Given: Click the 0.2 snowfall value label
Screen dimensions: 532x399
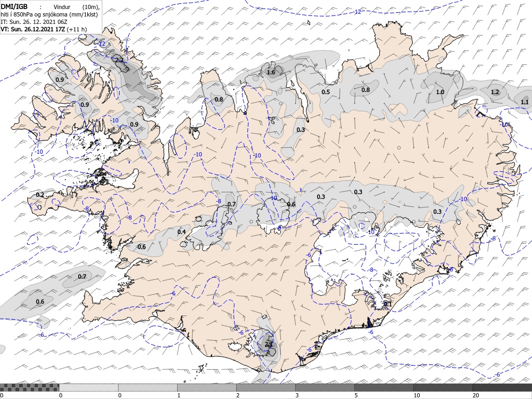Looking at the screenshot, I should point(40,195).
